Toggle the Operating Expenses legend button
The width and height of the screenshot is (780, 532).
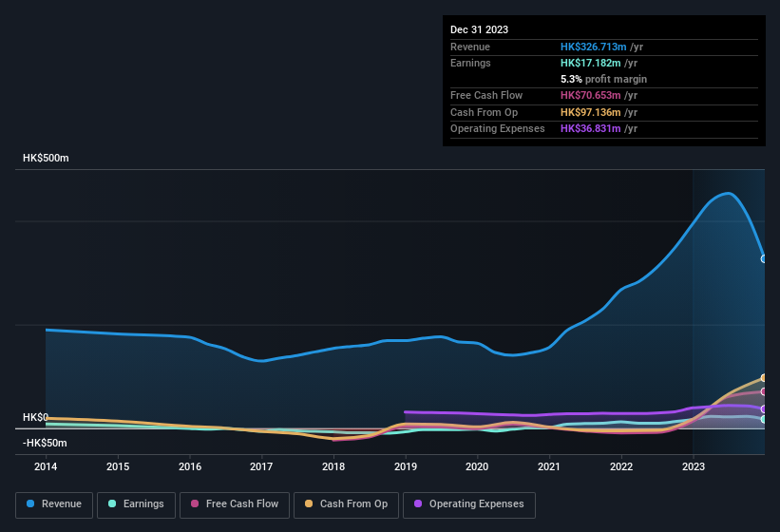(x=469, y=504)
